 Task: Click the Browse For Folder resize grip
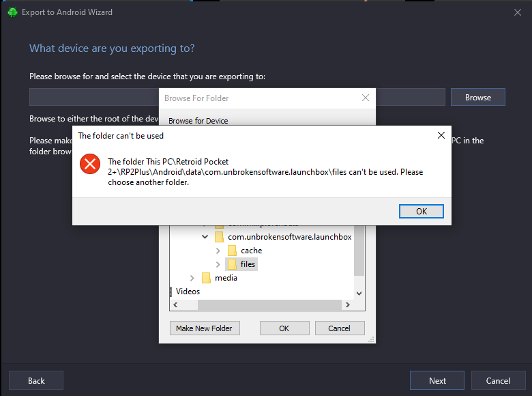point(372,339)
